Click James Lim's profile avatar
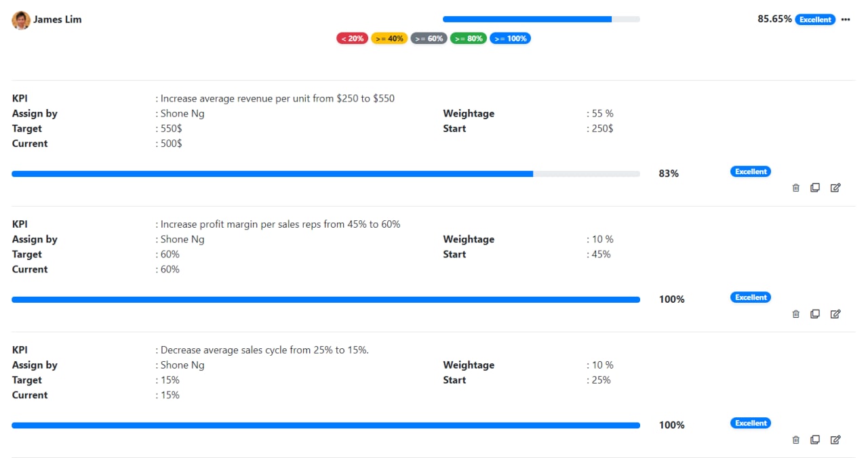 coord(21,20)
